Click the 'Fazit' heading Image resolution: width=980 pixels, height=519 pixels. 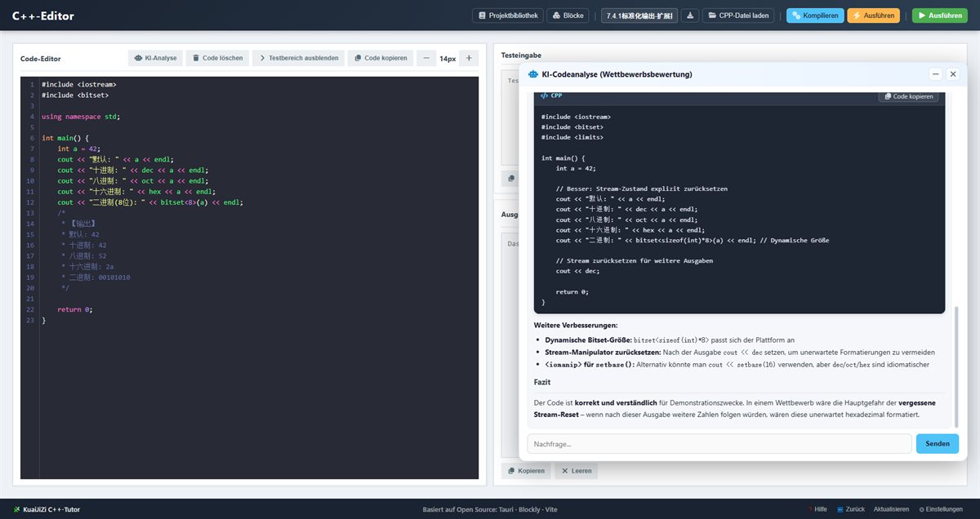tap(542, 382)
